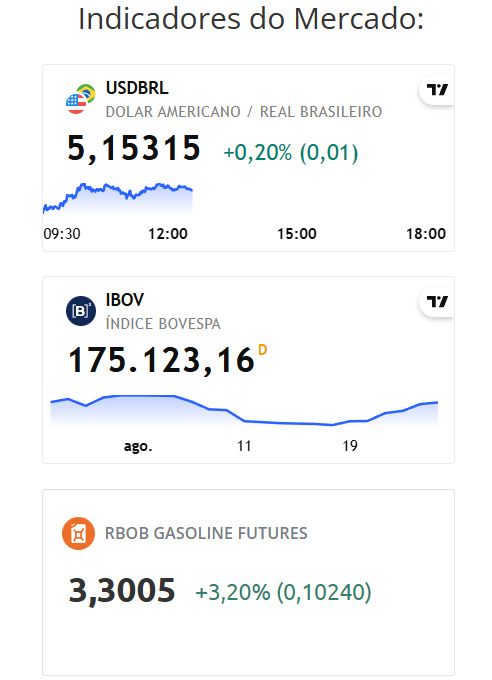The image size is (492, 680).
Task: Click the IBOV monthly line chart
Action: (x=244, y=410)
